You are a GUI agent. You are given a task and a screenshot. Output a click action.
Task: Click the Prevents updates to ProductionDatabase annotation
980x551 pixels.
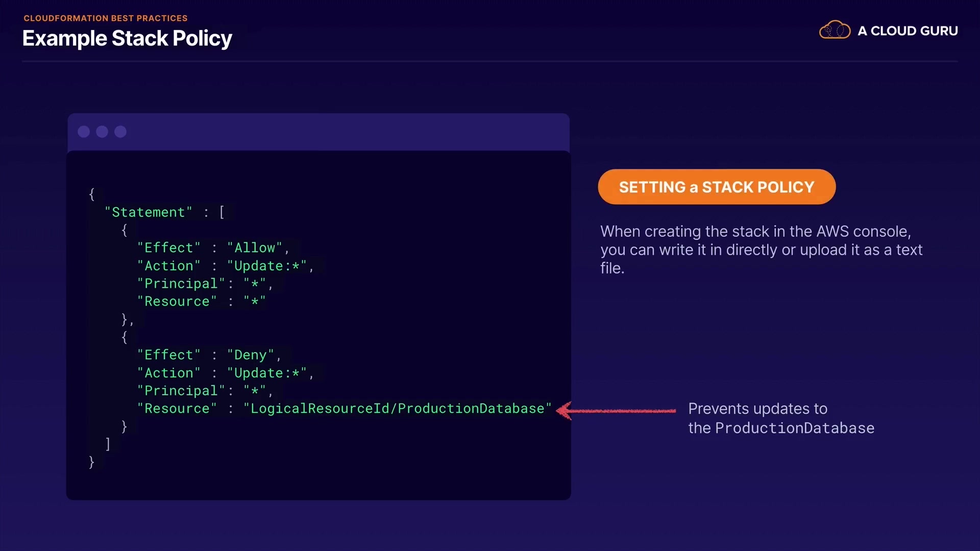(780, 418)
